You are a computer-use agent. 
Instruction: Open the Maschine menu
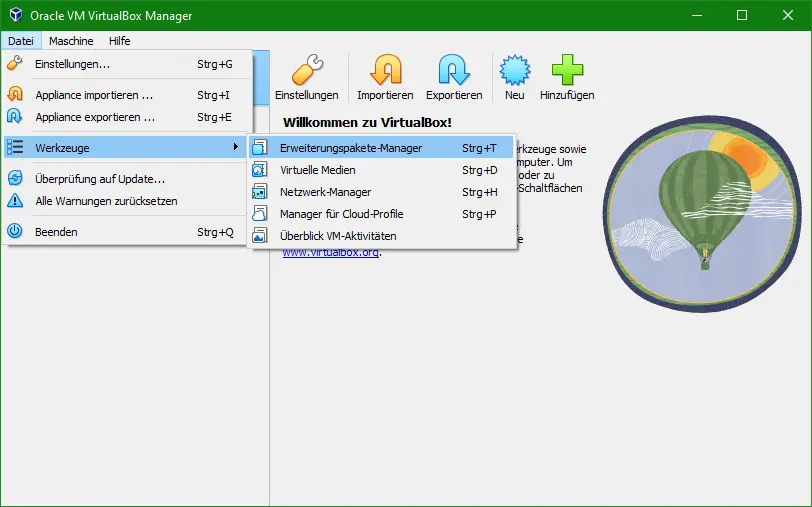click(x=71, y=41)
